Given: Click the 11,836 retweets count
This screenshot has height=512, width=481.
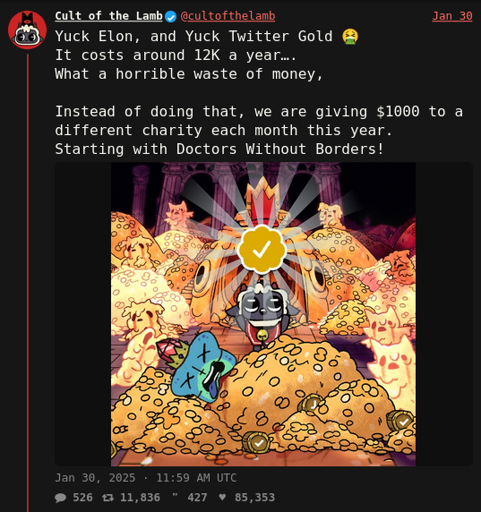Looking at the screenshot, I should coord(140,497).
